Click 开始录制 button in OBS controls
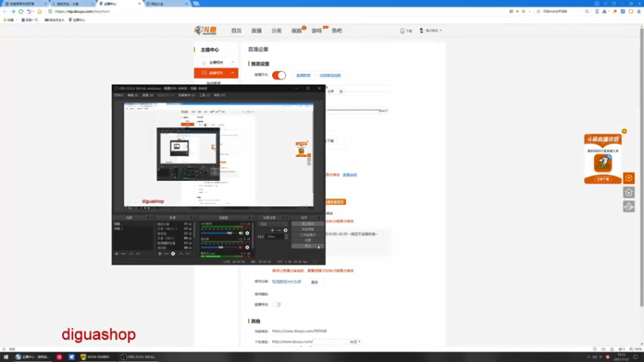Image resolution: width=644 pixels, height=362 pixels. [308, 229]
